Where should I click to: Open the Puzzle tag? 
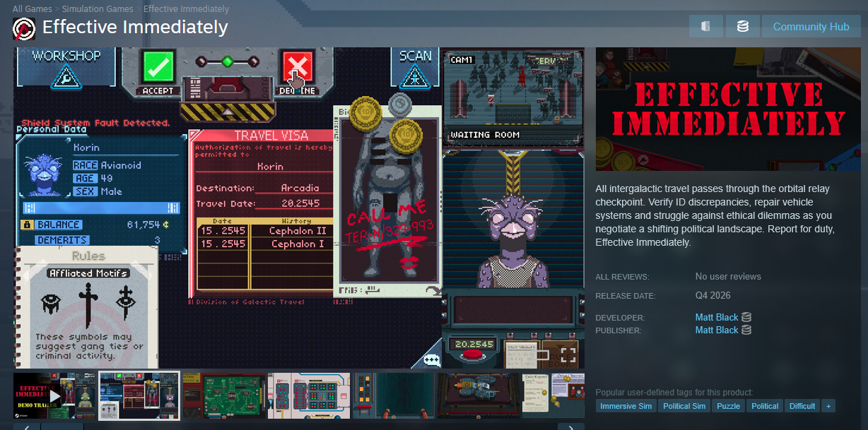coord(729,406)
